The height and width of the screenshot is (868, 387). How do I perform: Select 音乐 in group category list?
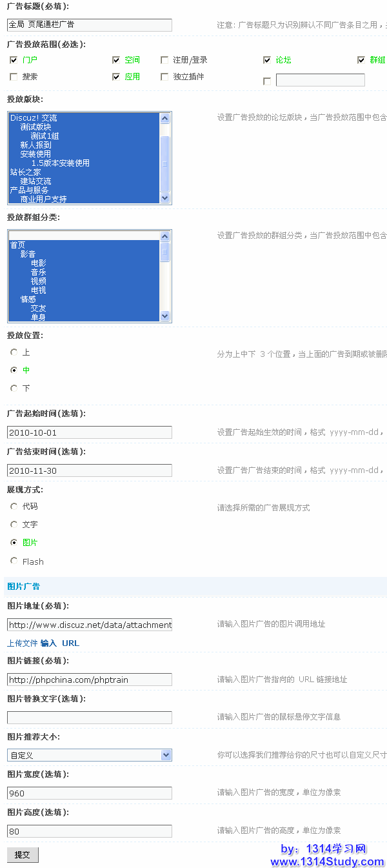[39, 272]
